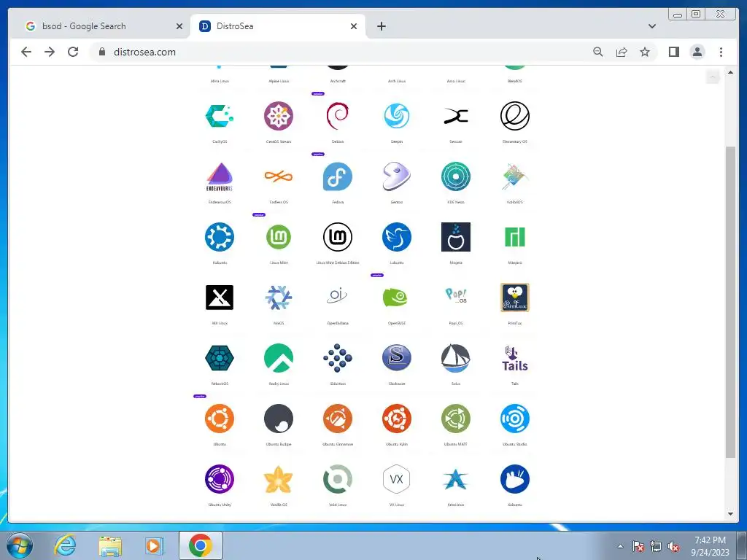The width and height of the screenshot is (747, 560).
Task: Click the Alma Linux label
Action: pos(220,81)
